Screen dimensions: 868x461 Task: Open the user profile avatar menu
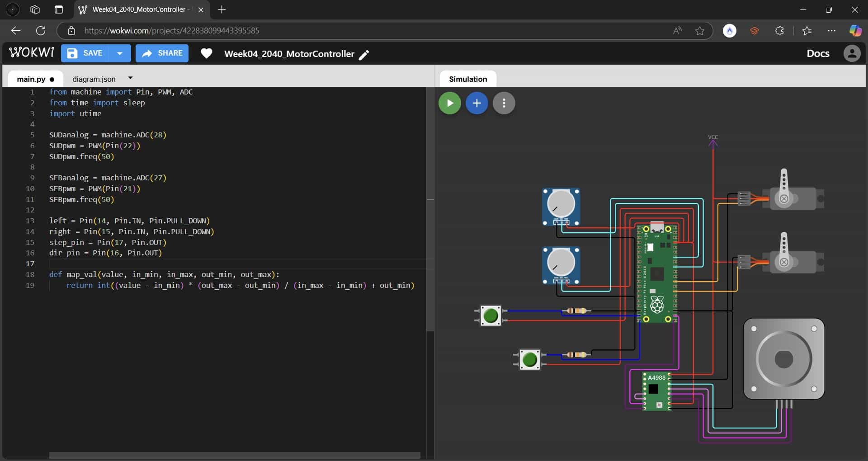(852, 53)
